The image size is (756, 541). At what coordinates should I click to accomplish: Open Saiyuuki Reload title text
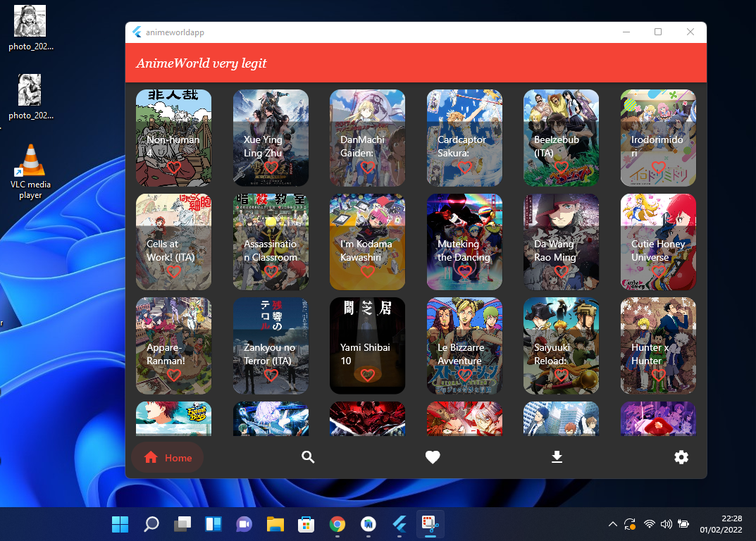click(x=552, y=354)
